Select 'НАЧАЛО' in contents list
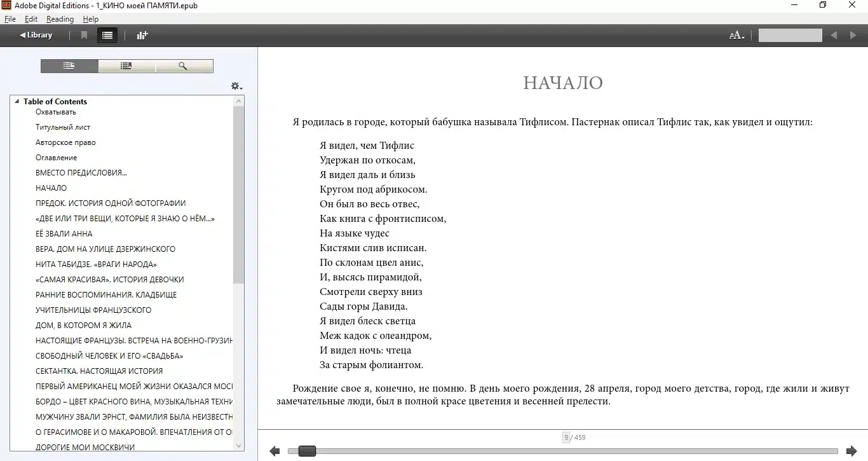 coord(51,188)
